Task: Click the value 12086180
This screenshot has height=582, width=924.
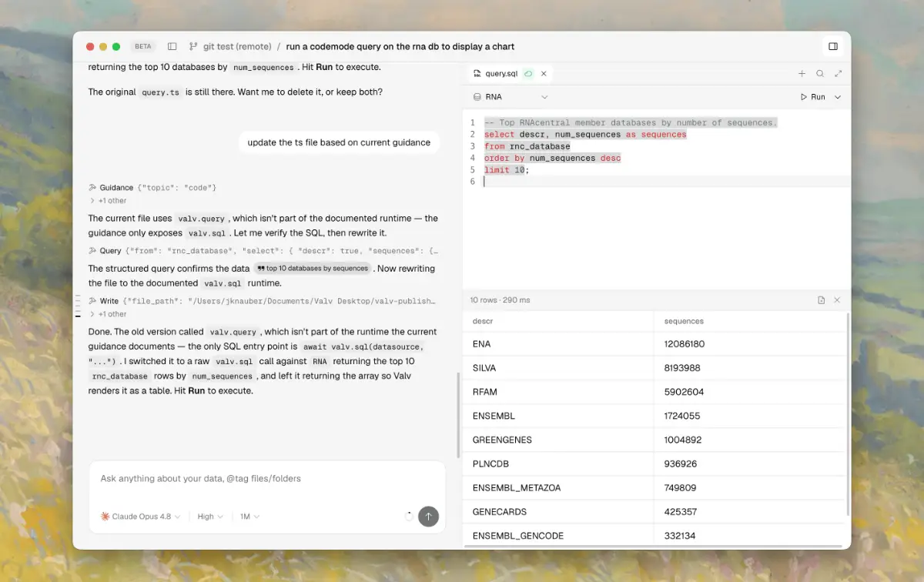Action: click(x=684, y=344)
